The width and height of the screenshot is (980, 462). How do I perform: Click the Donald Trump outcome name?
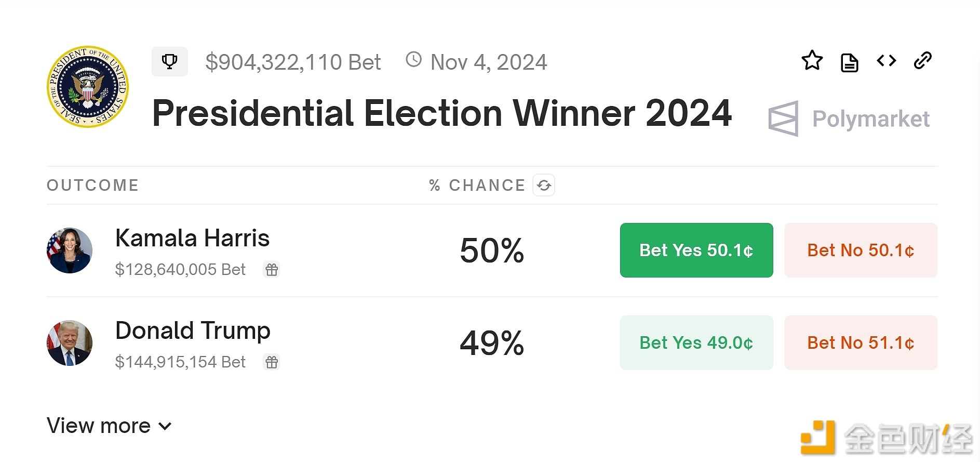[193, 331]
